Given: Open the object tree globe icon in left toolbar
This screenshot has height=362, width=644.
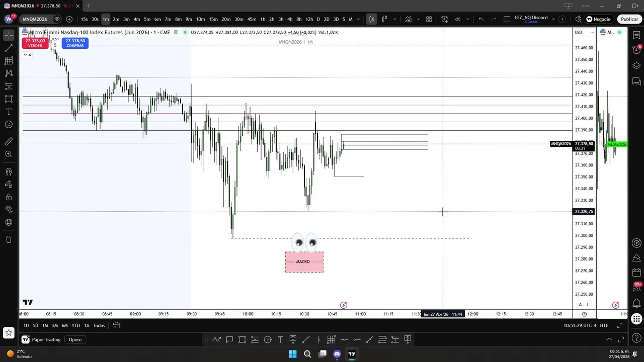Looking at the screenshot, I should pos(9,222).
